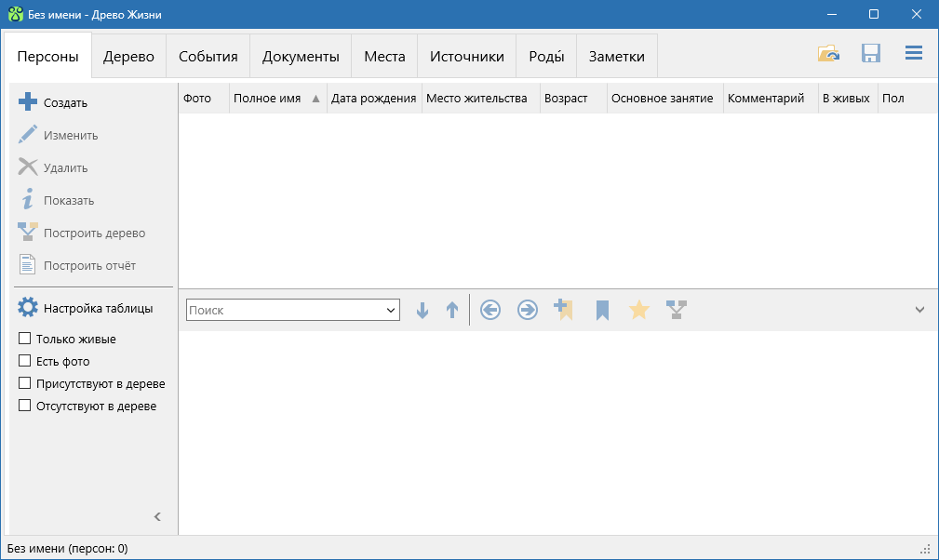Click the document icon next to Построить отчёт
The image size is (939, 560).
28,264
